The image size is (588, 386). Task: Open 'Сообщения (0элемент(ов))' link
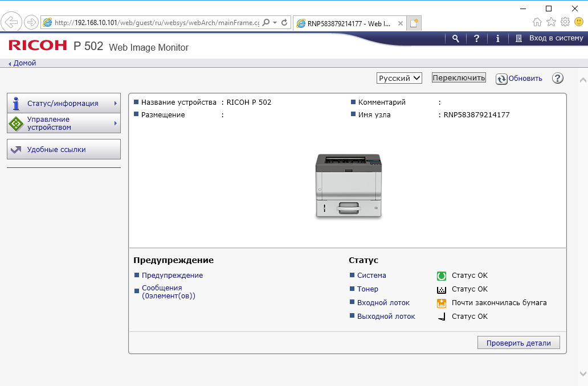click(x=169, y=291)
